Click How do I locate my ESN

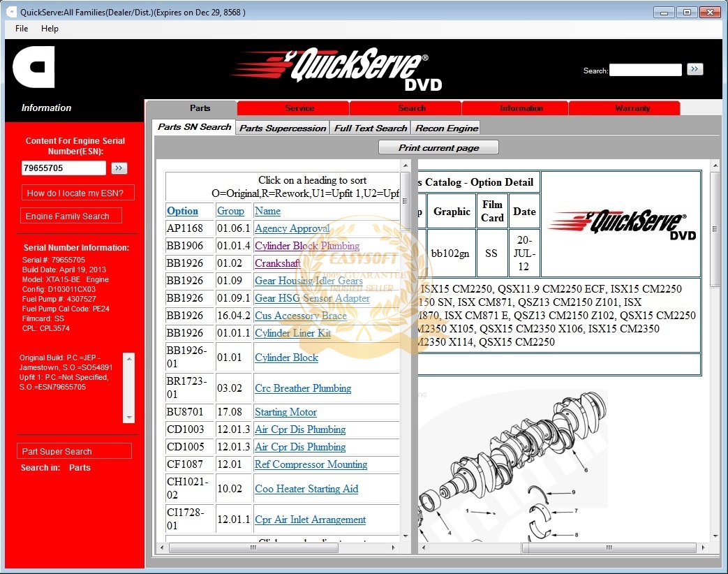[x=78, y=193]
